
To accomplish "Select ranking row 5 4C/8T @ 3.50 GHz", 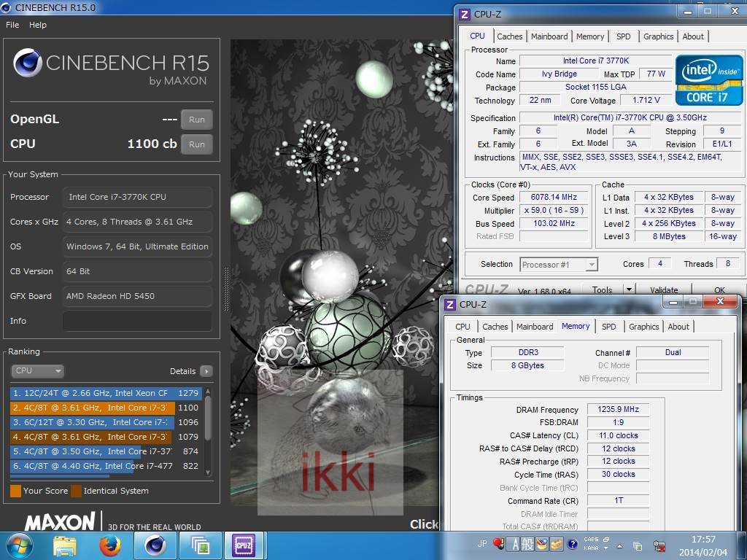I will (x=105, y=451).
